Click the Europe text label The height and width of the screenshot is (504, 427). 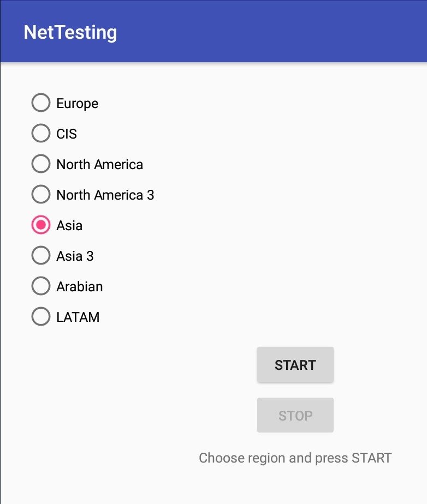coord(77,104)
